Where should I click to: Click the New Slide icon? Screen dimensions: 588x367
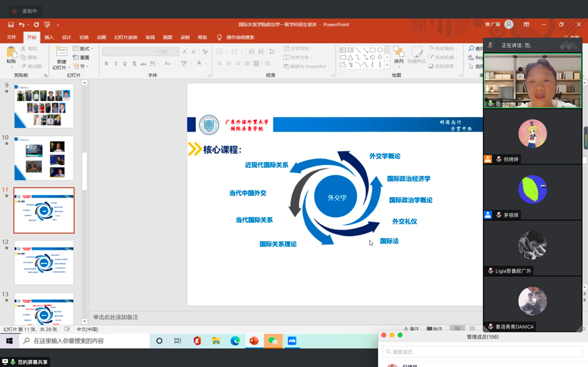(x=61, y=54)
